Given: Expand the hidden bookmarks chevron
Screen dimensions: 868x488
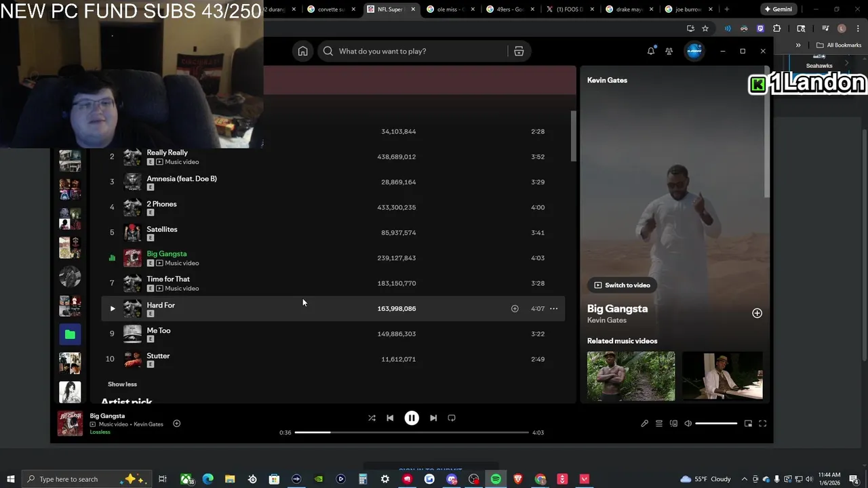Looking at the screenshot, I should pyautogui.click(x=798, y=45).
